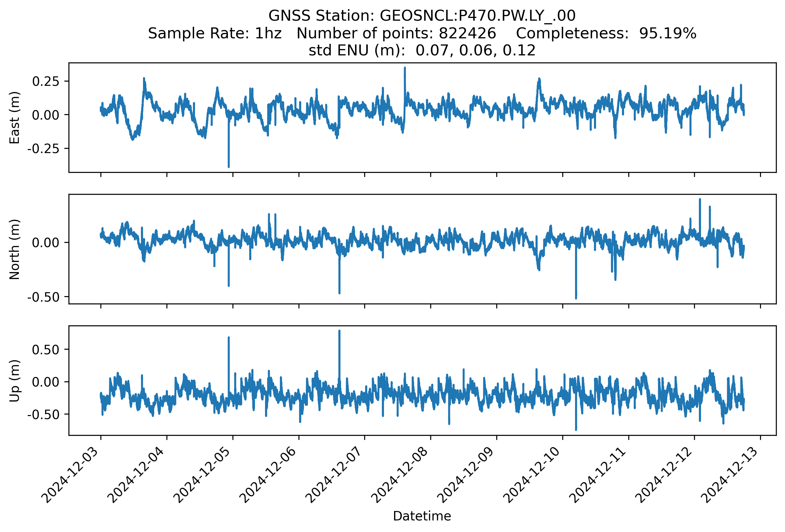
Task: Click the 'East (m)' axis label
Action: click(x=15, y=117)
